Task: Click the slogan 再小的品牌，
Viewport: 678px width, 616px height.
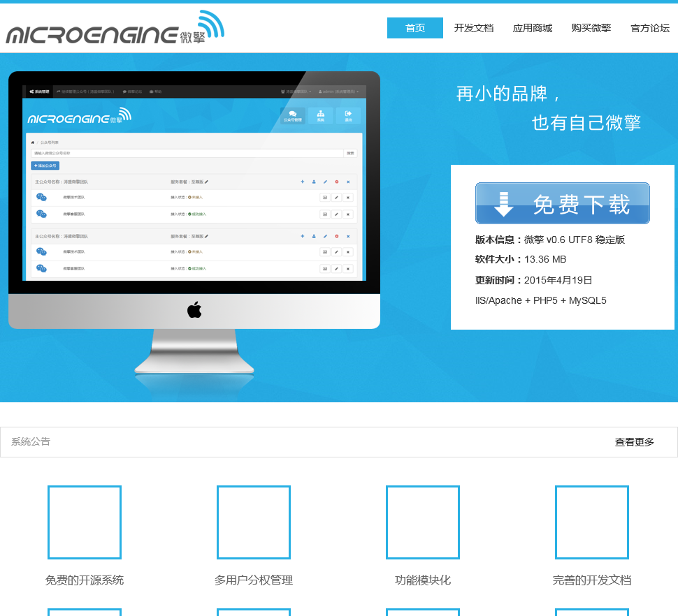Action: [508, 94]
